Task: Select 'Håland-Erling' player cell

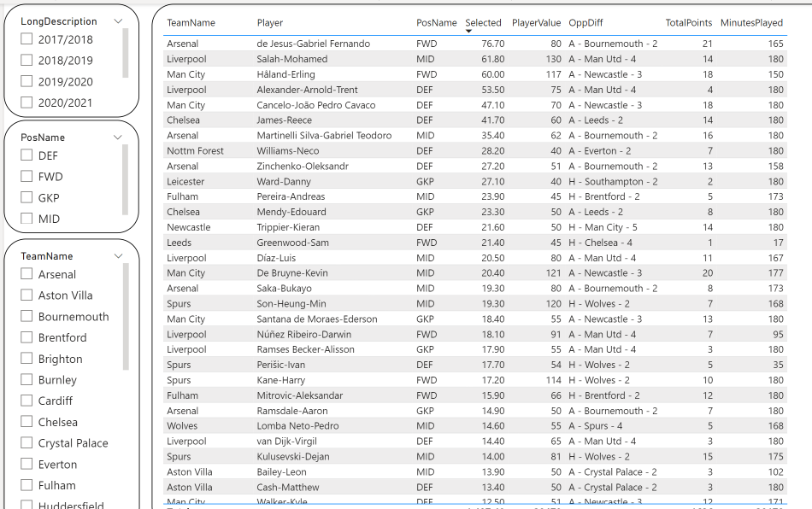Action: (285, 74)
